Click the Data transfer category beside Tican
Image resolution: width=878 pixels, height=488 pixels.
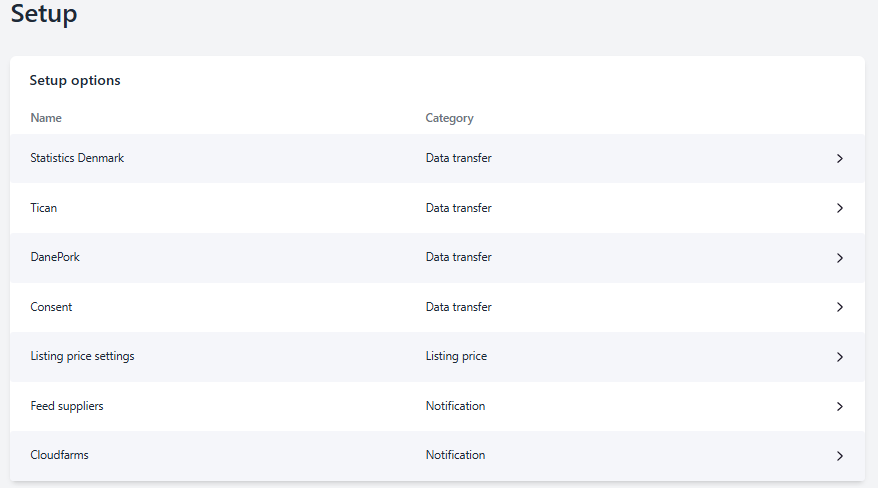[x=458, y=208]
